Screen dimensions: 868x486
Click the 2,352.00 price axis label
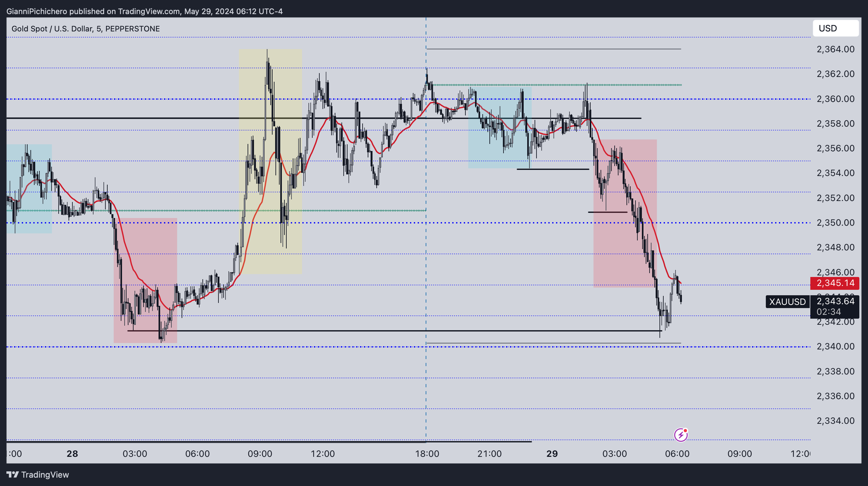[x=835, y=197]
